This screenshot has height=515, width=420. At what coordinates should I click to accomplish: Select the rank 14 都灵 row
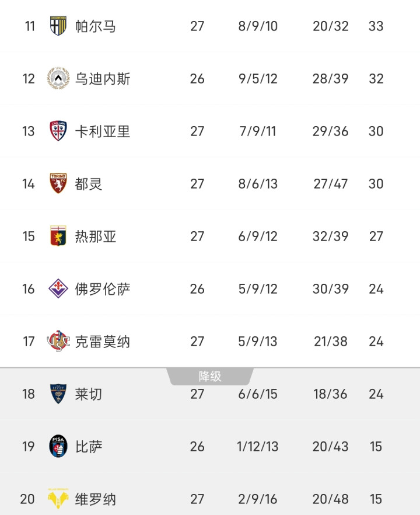[210, 184]
